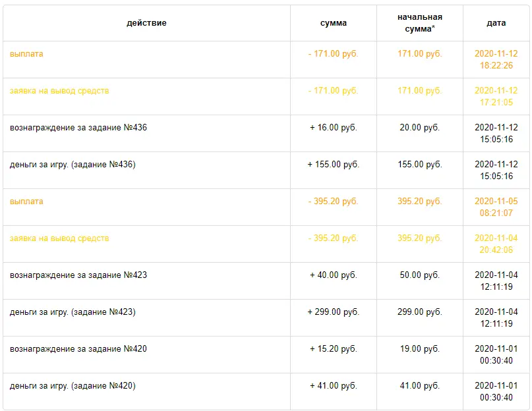Click the "начальная сумма*" column header
This screenshot has height=411, width=532.
coord(420,23)
